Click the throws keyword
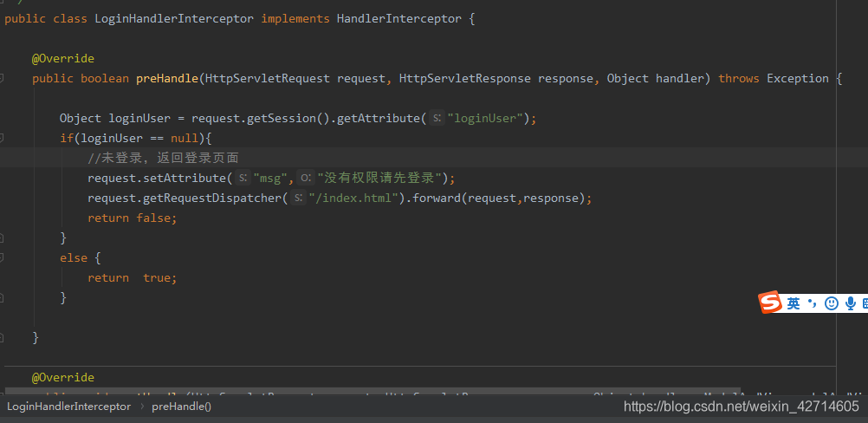868x423 pixels. click(x=739, y=79)
